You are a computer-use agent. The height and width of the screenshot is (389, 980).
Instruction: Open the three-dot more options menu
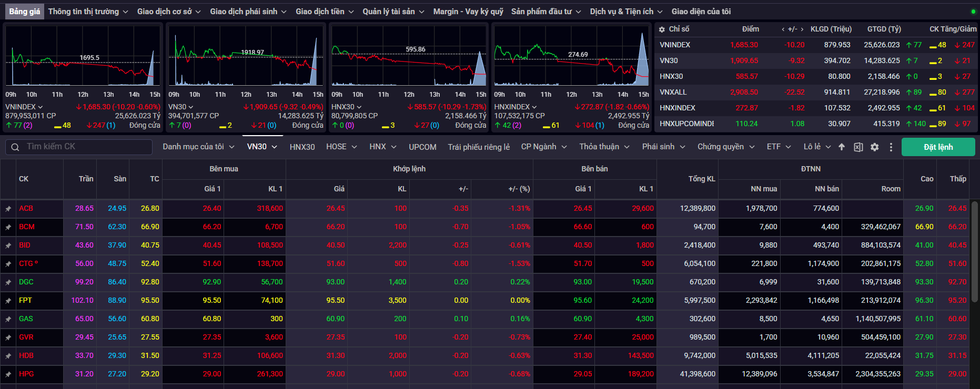(891, 147)
